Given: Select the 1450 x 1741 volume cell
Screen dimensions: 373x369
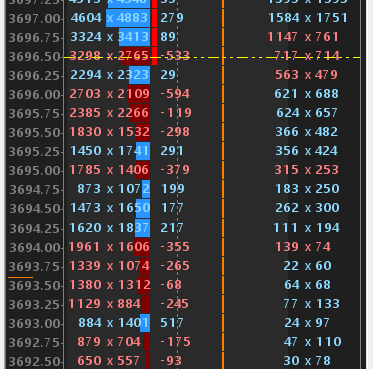Looking at the screenshot, I should (109, 151).
